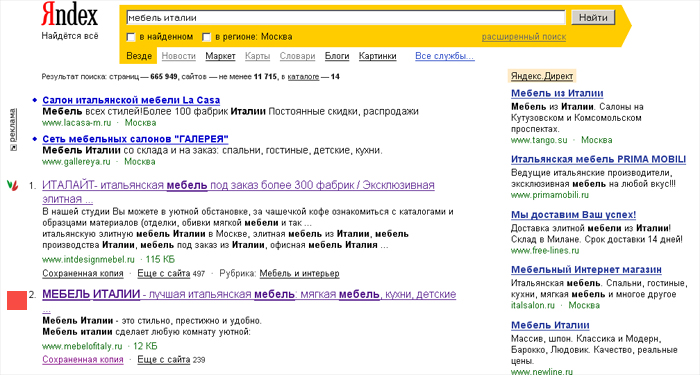This screenshot has height=375, width=700.
Task: Enable the 'в найденном' checkbox
Action: click(x=131, y=37)
